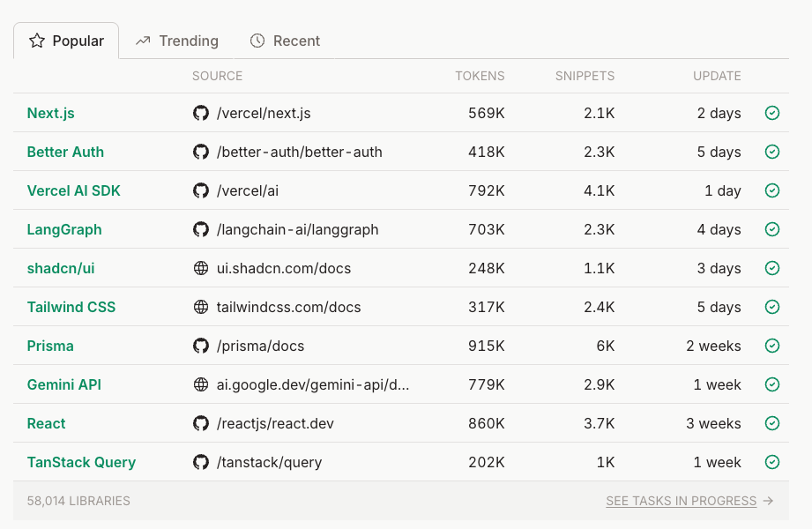This screenshot has width=812, height=529.
Task: Click the 3.7K snippets value
Action: [600, 424]
